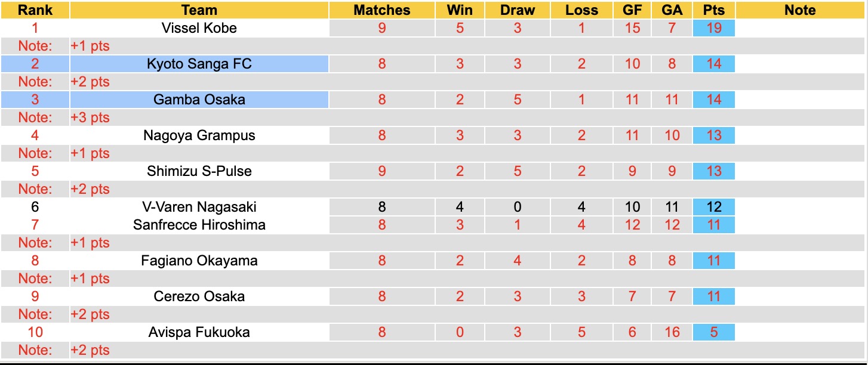Click Vissel Kobe's 19 points cell

[x=713, y=28]
